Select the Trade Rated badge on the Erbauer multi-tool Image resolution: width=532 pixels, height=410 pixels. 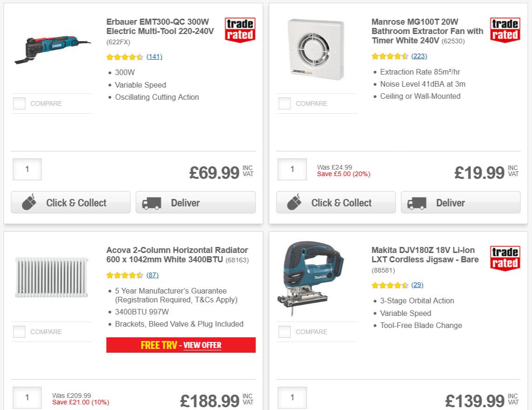(x=239, y=30)
